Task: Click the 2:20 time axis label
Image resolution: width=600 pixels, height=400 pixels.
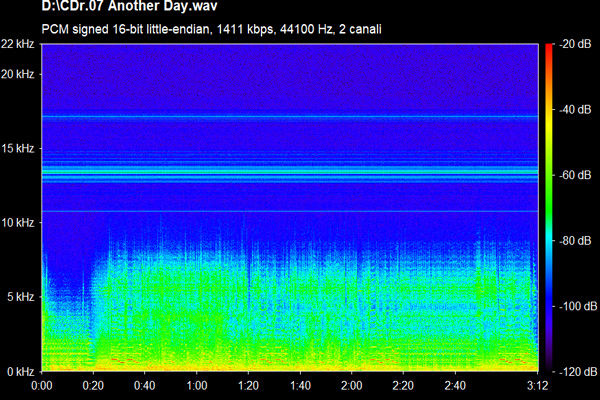Action: click(403, 385)
